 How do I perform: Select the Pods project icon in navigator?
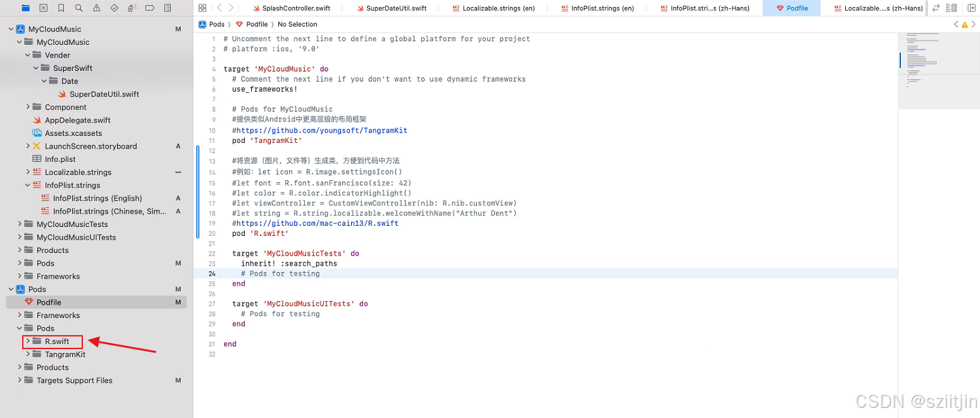(20, 289)
